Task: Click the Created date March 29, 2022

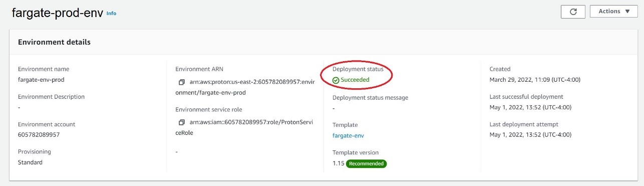Action: 535,80
